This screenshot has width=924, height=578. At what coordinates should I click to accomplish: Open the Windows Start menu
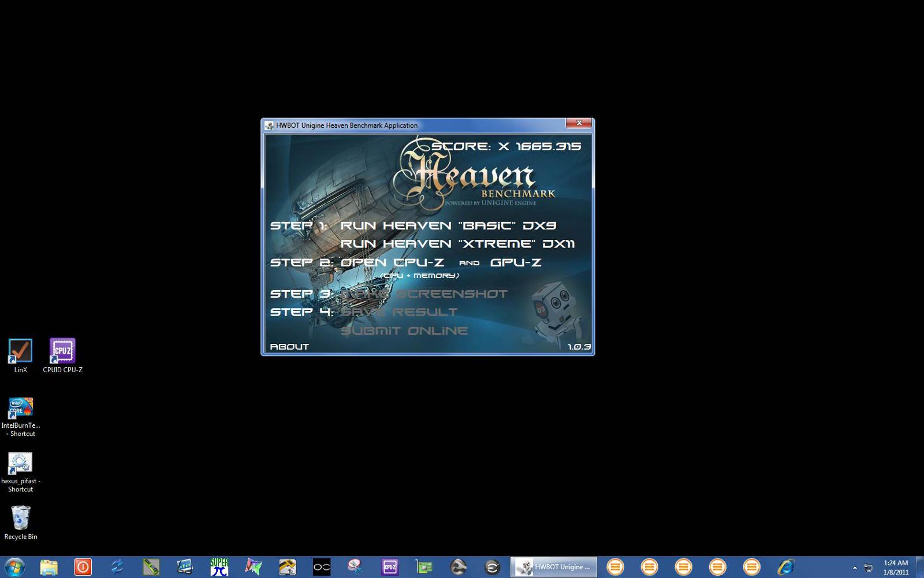coord(14,567)
